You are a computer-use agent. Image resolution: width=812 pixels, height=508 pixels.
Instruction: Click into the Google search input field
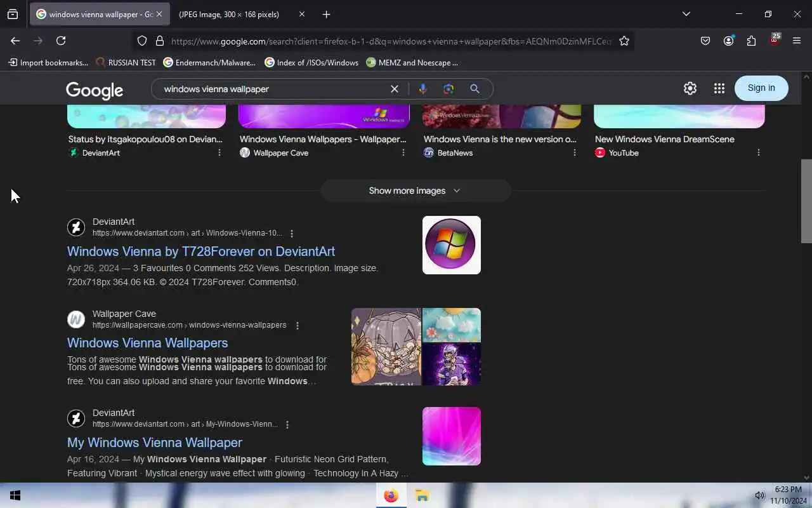coord(273,89)
